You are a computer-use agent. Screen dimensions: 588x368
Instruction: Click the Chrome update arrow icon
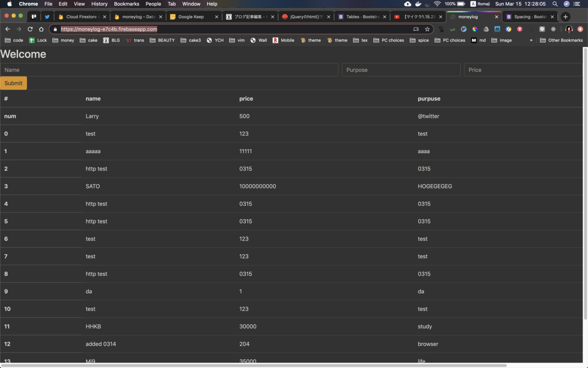[580, 29]
